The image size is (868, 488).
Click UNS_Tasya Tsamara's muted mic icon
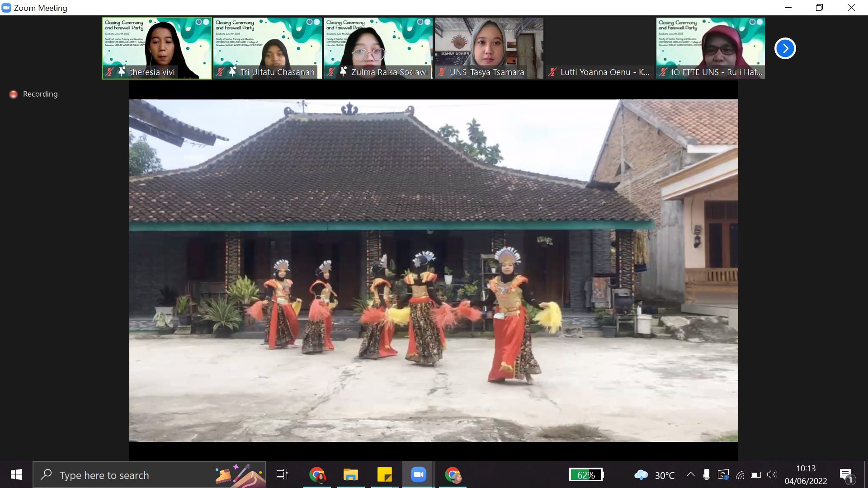tap(442, 72)
